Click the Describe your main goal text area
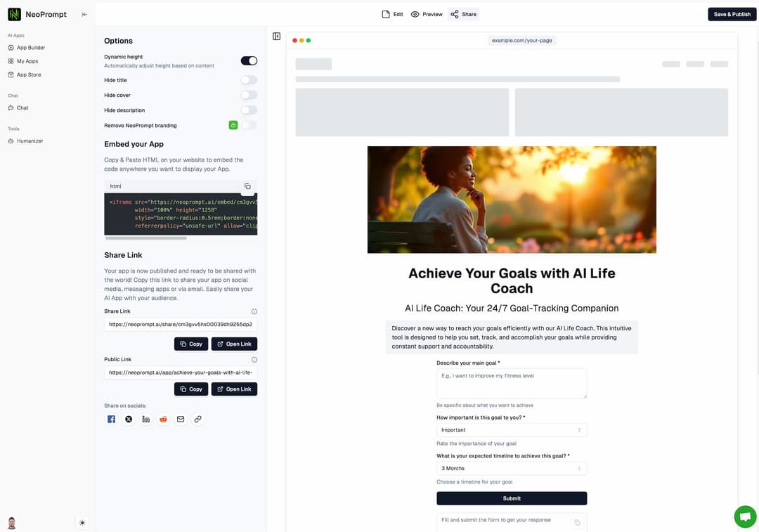759x532 pixels. pos(512,384)
